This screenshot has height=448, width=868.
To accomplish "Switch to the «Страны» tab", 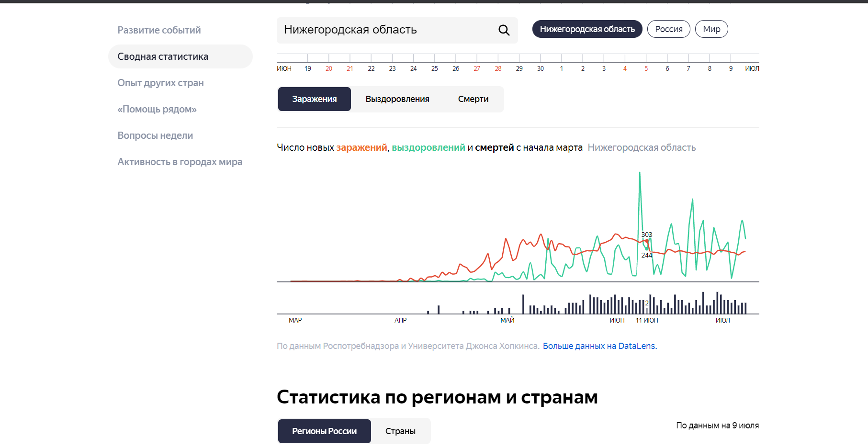I will (x=401, y=431).
